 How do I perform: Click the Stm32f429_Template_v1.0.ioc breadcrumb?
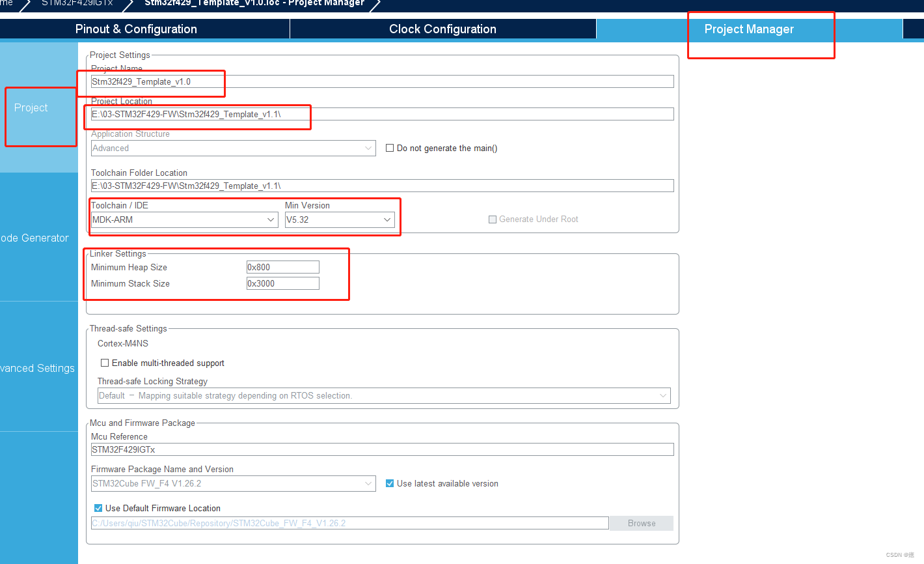coord(254,3)
